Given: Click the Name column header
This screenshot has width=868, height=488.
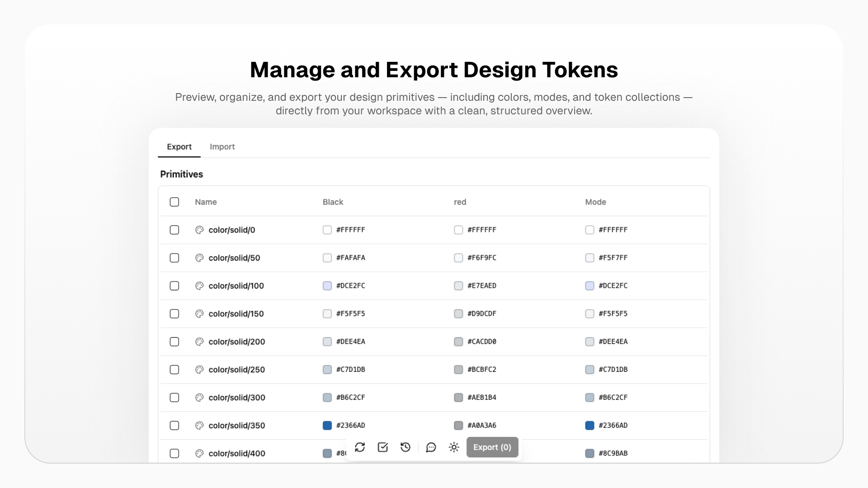Looking at the screenshot, I should click(206, 202).
